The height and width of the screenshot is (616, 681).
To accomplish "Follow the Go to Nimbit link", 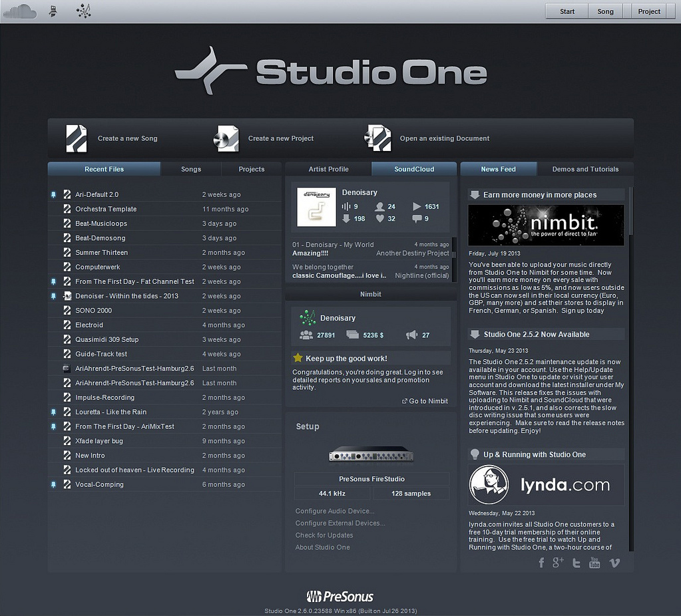I will click(x=425, y=401).
